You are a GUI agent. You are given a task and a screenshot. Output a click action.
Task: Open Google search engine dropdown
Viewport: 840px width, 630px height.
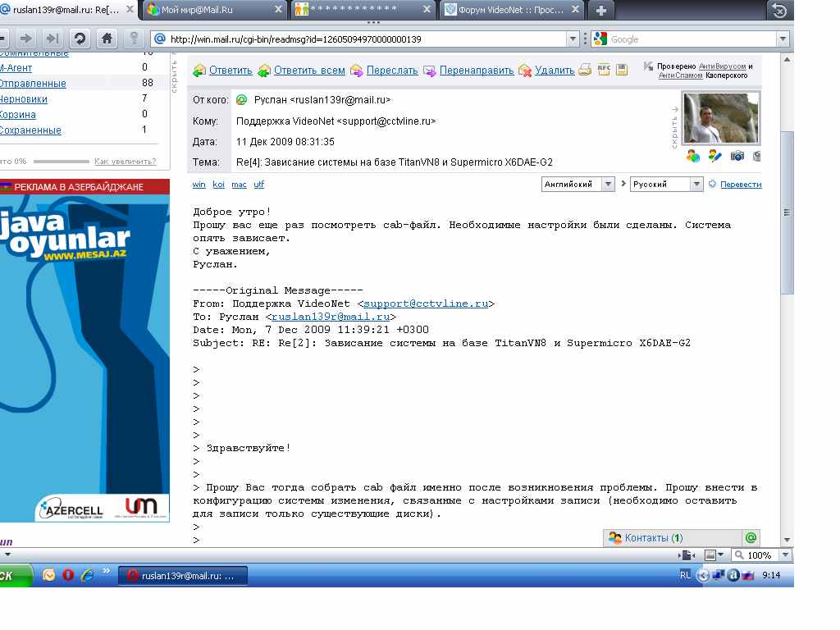coord(783,39)
